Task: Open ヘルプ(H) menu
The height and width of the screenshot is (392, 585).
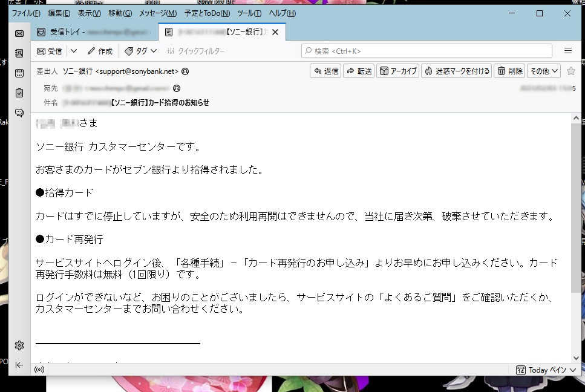Action: [x=283, y=13]
